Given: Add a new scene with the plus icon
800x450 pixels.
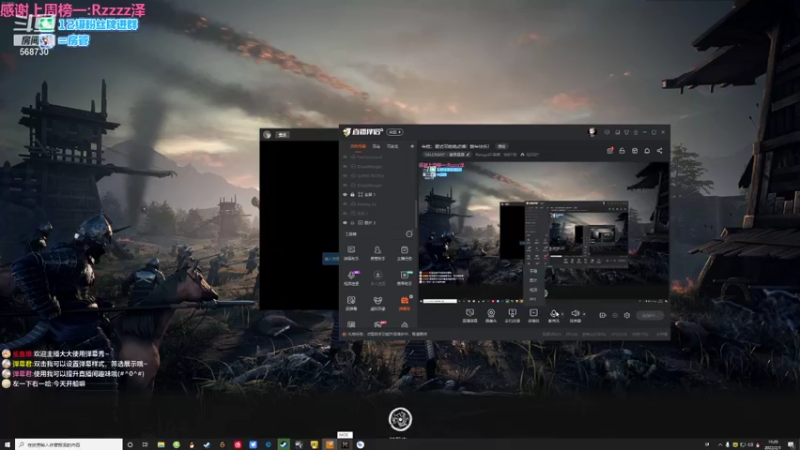Looking at the screenshot, I should coord(412,146).
